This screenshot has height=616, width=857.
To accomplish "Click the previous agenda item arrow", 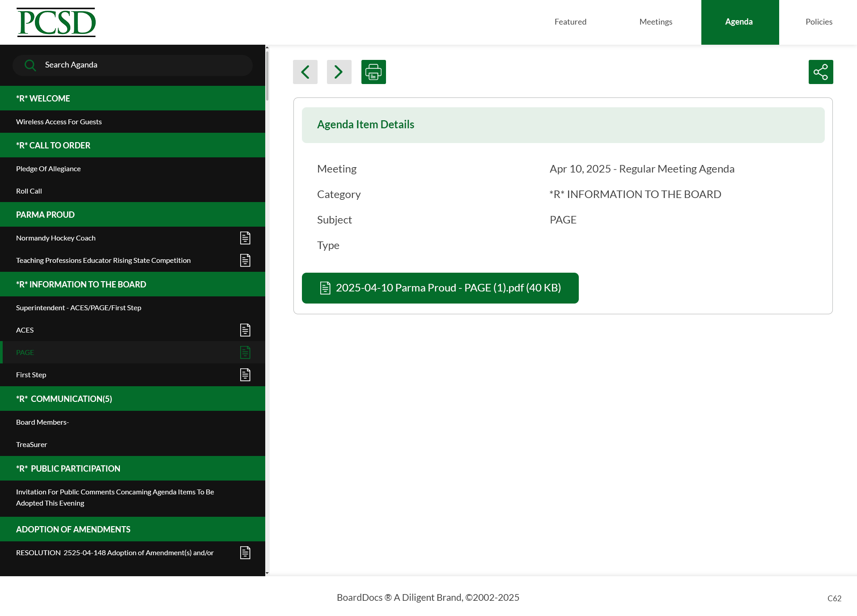I will (305, 72).
